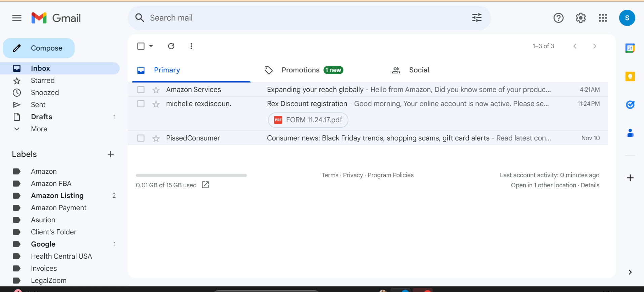Open Google Tasks side panel
Viewport: 644px width, 292px height.
tap(630, 105)
